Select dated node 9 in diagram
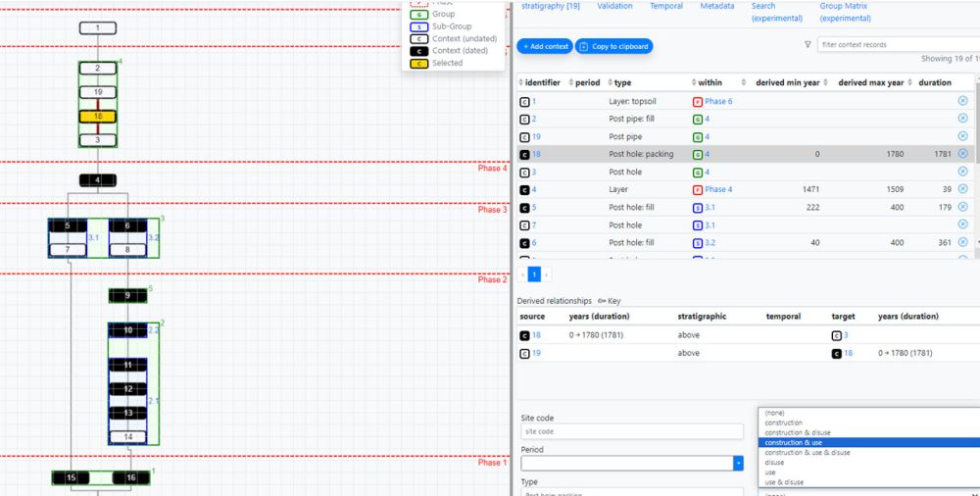The image size is (980, 496). (x=127, y=296)
